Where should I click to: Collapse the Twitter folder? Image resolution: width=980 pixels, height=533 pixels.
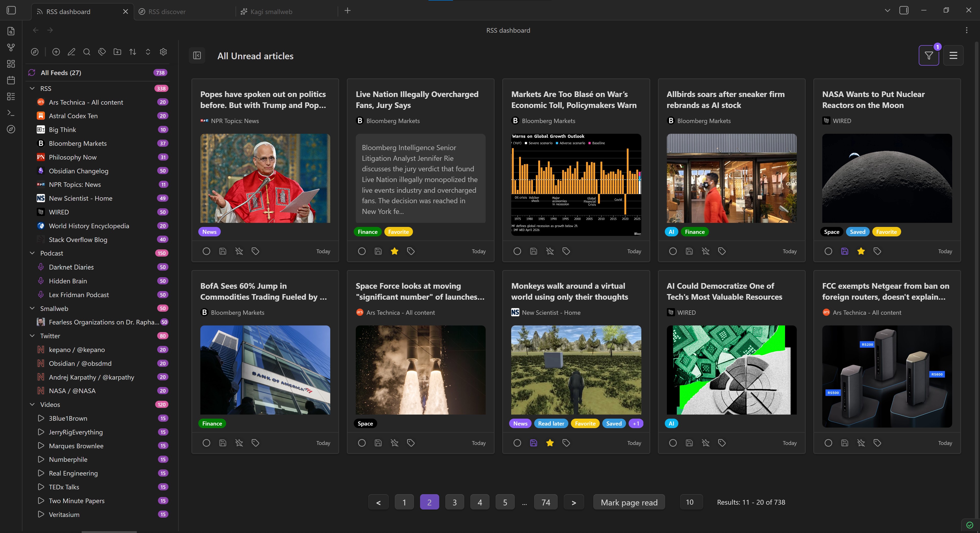pyautogui.click(x=32, y=336)
